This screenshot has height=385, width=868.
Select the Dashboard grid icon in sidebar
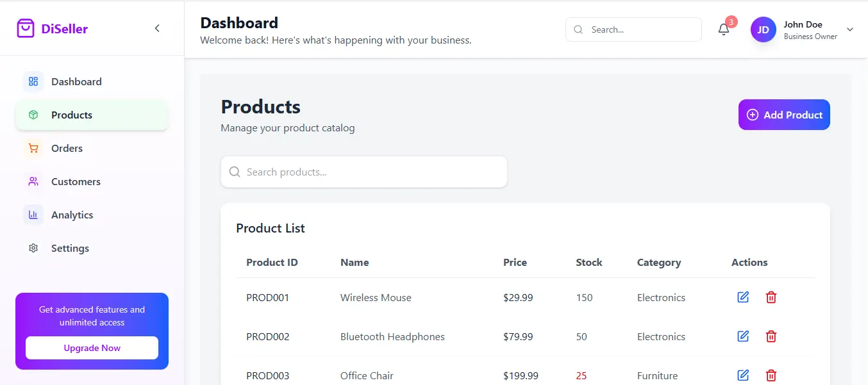[x=33, y=81]
